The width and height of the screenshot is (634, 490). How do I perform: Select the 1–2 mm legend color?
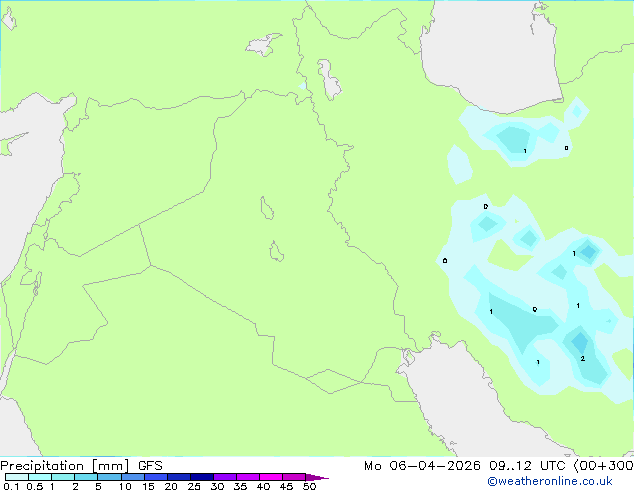(x=63, y=477)
